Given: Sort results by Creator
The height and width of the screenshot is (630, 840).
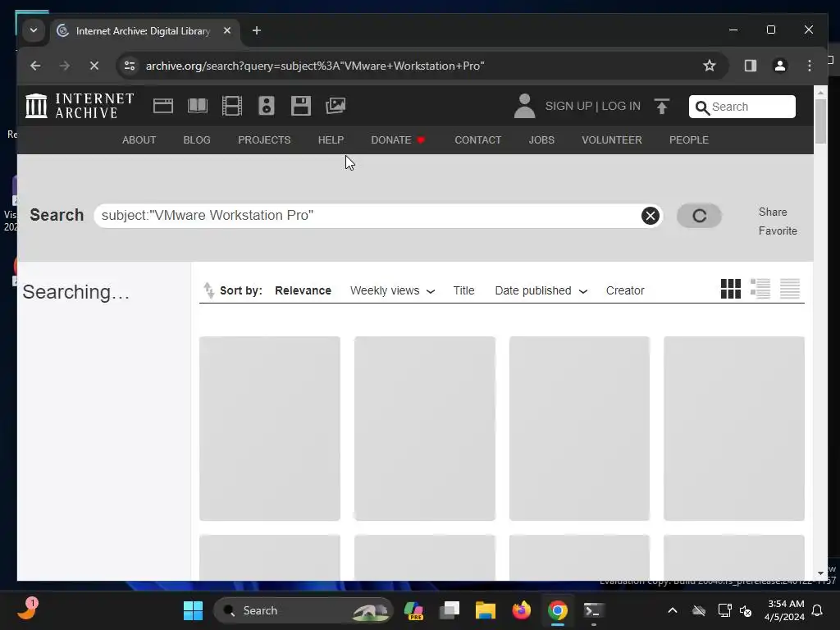Looking at the screenshot, I should tap(624, 290).
